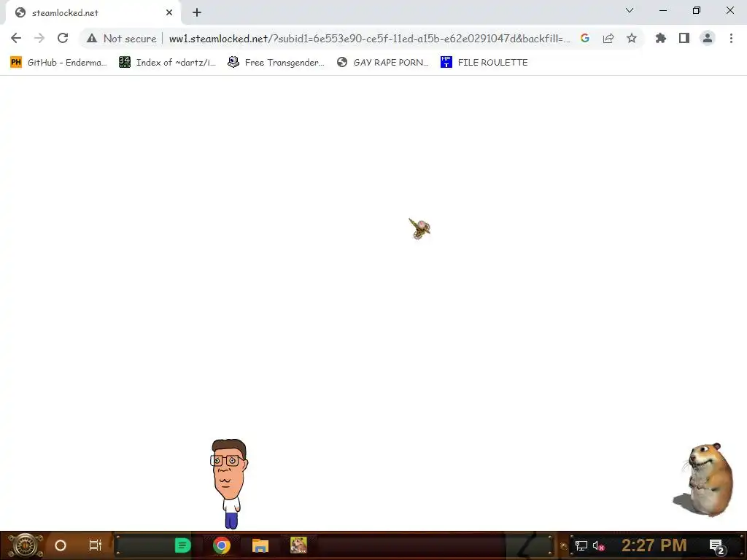Expand the tab search dropdown
Screen dimensions: 747x560
630,10
